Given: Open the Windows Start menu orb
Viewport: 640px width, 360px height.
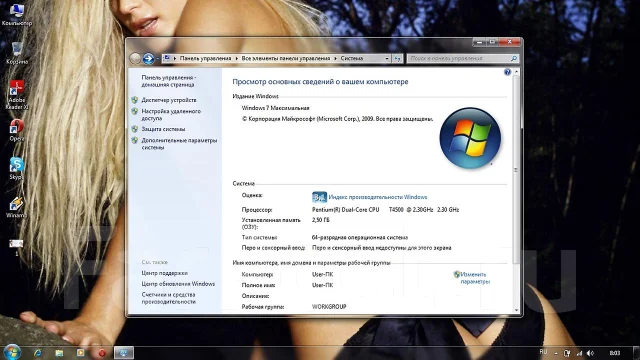Looking at the screenshot, I should [12, 352].
